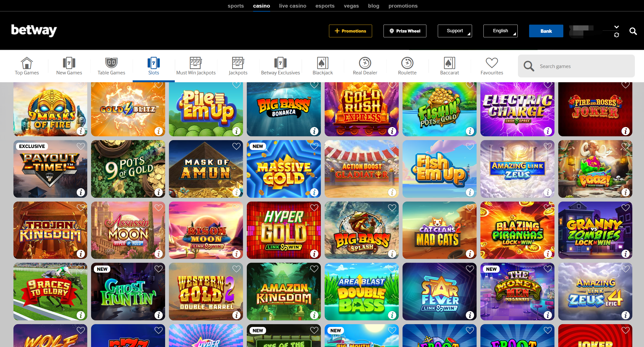This screenshot has width=644, height=347.
Task: Expand the account balance chevron
Action: [617, 27]
